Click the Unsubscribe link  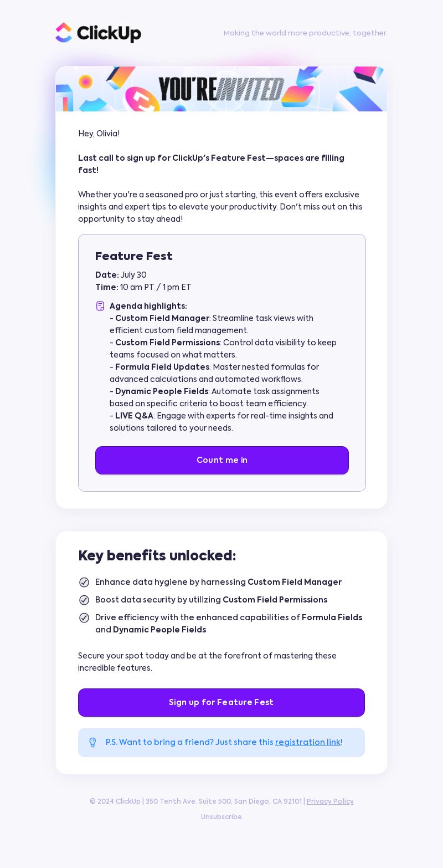221,817
